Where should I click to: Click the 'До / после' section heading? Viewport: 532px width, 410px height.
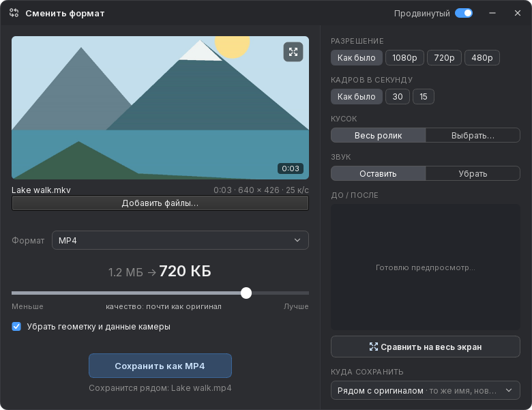355,195
